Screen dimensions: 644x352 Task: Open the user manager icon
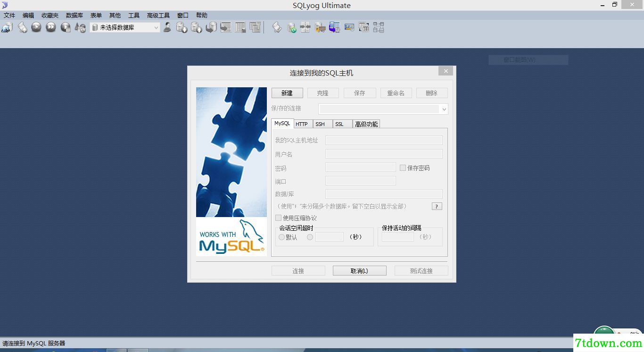(x=167, y=27)
